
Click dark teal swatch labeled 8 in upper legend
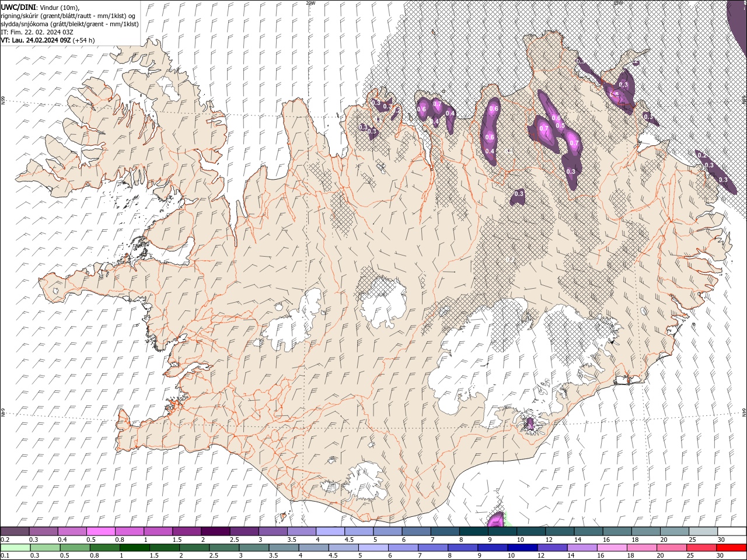coord(473,531)
